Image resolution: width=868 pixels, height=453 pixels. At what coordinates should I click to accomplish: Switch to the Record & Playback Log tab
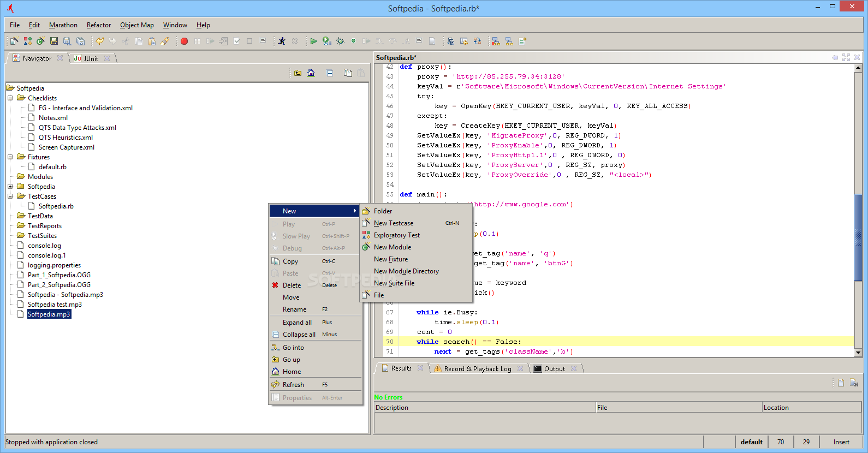tap(478, 369)
